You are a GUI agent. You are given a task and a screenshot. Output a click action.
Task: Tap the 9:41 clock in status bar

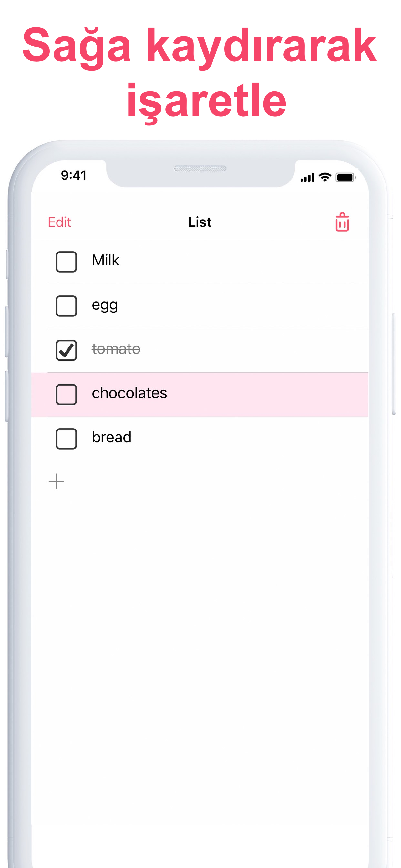(74, 175)
